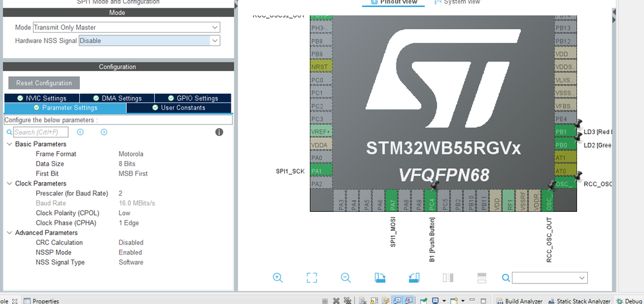Toggle the console Scroll Lock icon
This screenshot has width=644, height=304.
(x=374, y=301)
